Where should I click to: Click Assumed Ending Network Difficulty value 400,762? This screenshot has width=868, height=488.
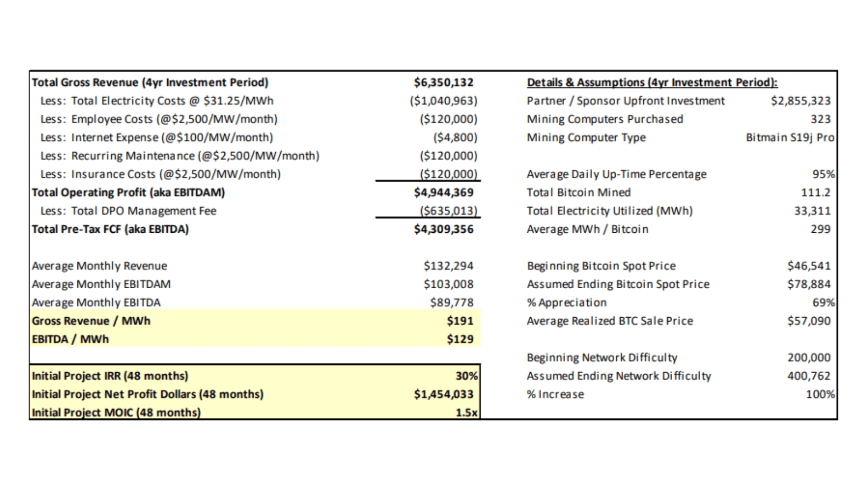point(808,376)
